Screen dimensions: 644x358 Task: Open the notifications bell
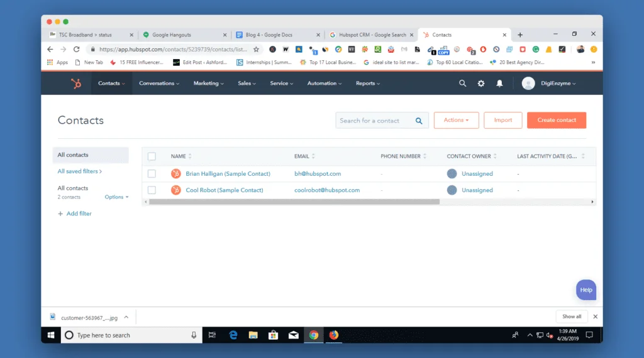tap(499, 84)
